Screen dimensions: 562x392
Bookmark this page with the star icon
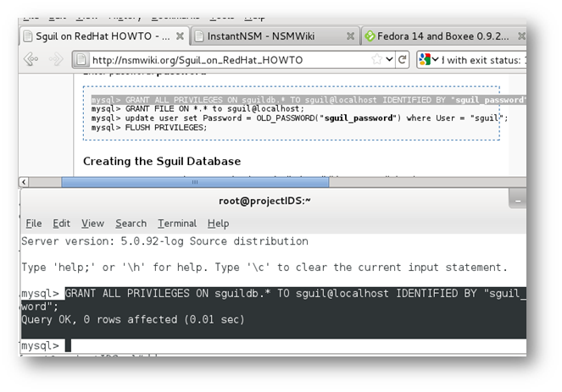376,60
